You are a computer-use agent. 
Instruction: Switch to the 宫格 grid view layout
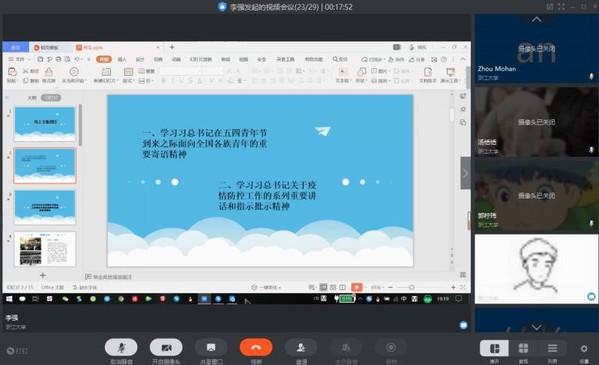(x=523, y=348)
